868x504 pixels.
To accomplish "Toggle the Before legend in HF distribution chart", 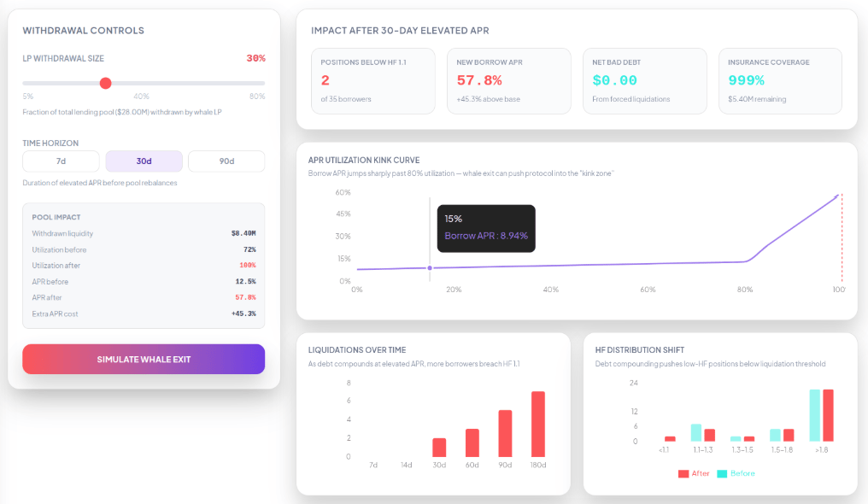I will pyautogui.click(x=736, y=473).
